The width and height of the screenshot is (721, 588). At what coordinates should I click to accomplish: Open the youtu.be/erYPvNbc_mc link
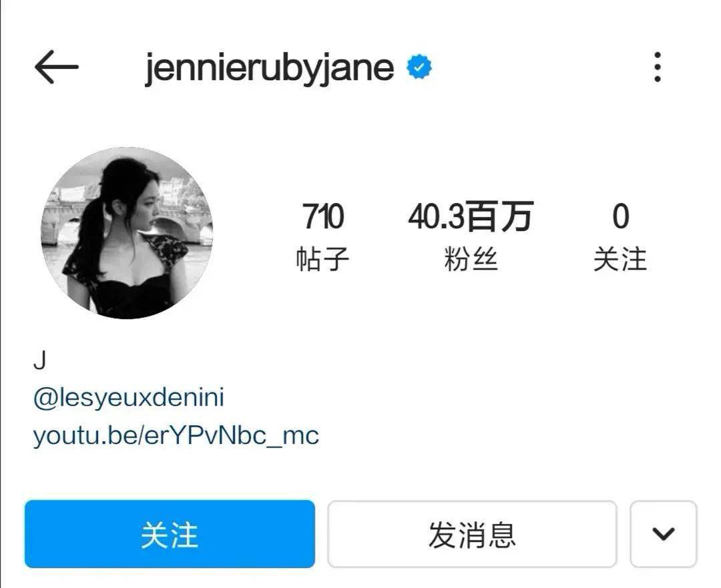point(176,435)
